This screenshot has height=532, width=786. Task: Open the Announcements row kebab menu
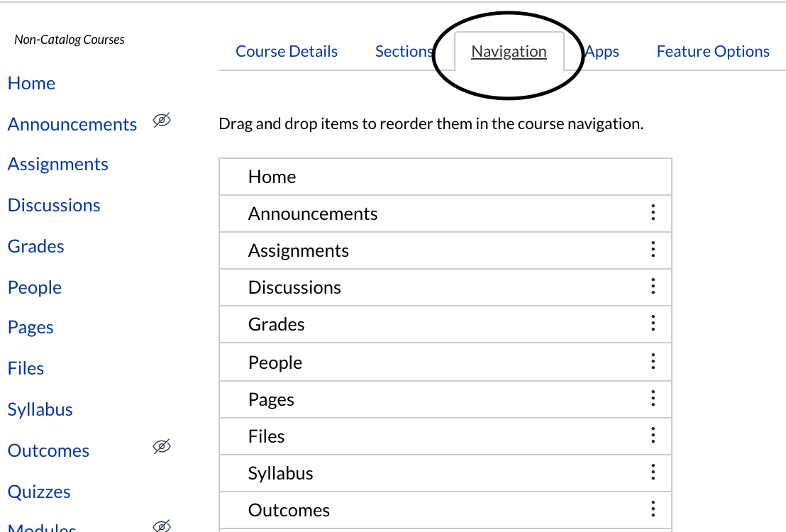[x=653, y=213]
